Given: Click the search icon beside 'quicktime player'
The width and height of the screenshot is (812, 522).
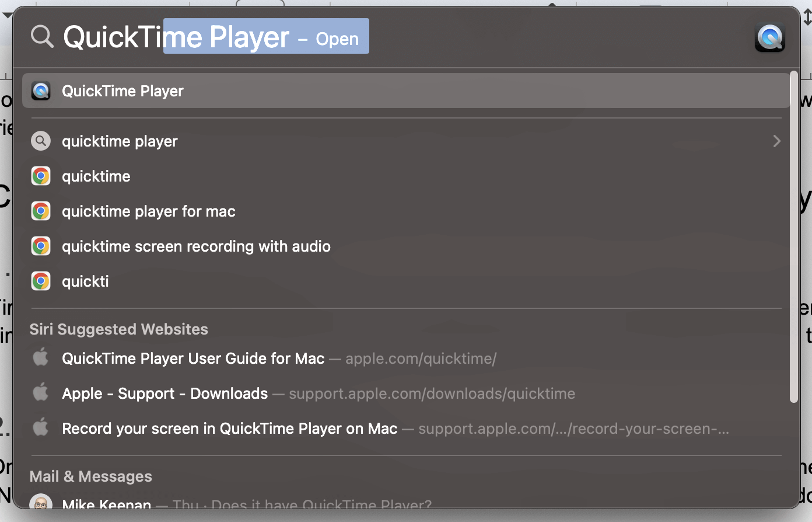Looking at the screenshot, I should coord(41,141).
